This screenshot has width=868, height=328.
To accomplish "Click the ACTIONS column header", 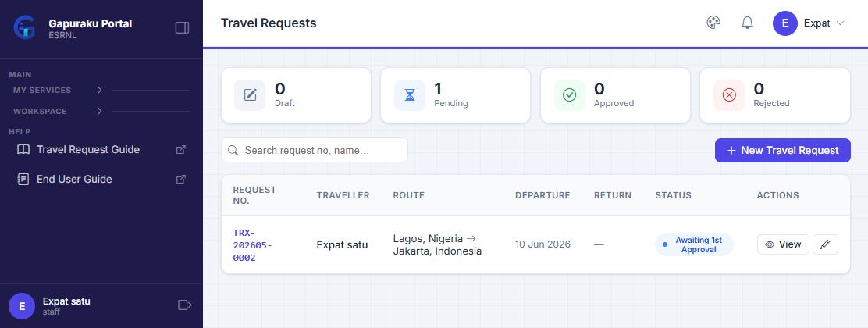I will [777, 195].
